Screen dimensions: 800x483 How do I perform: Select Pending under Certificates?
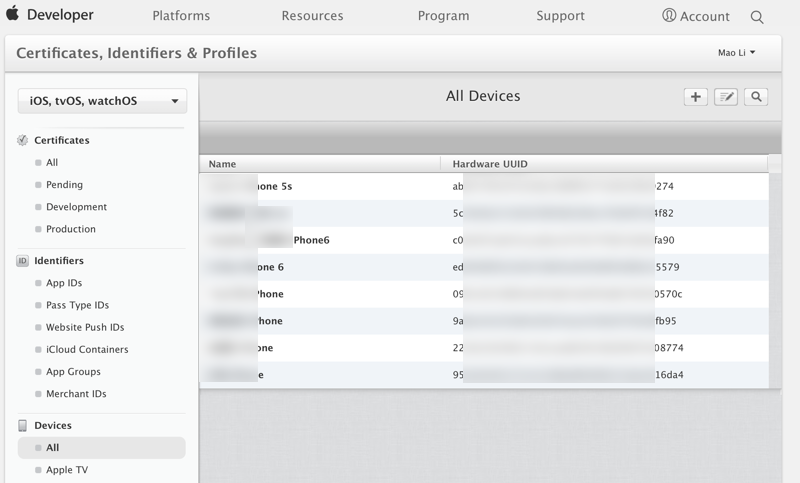coord(64,185)
